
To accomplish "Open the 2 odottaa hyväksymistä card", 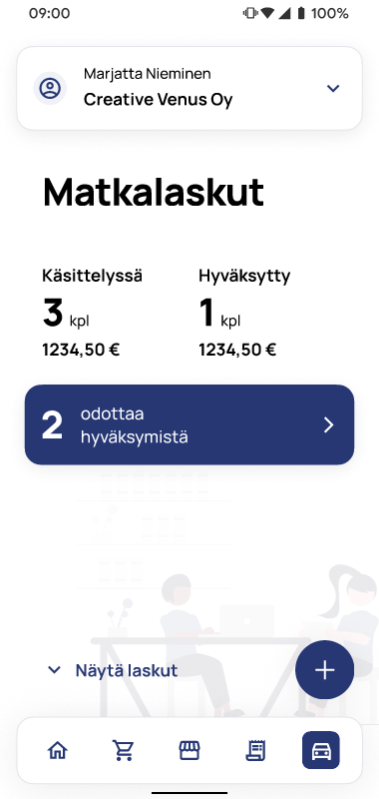I will point(190,425).
